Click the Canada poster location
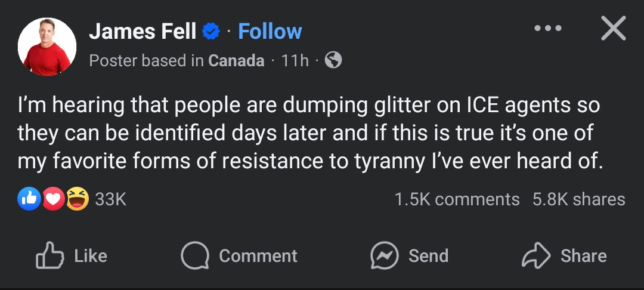 236,60
